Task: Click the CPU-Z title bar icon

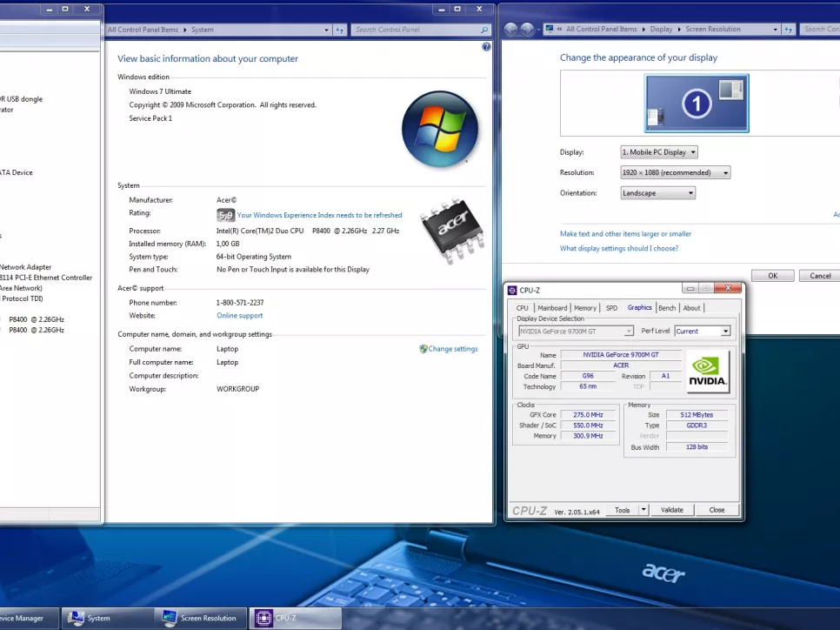Action: coord(512,290)
